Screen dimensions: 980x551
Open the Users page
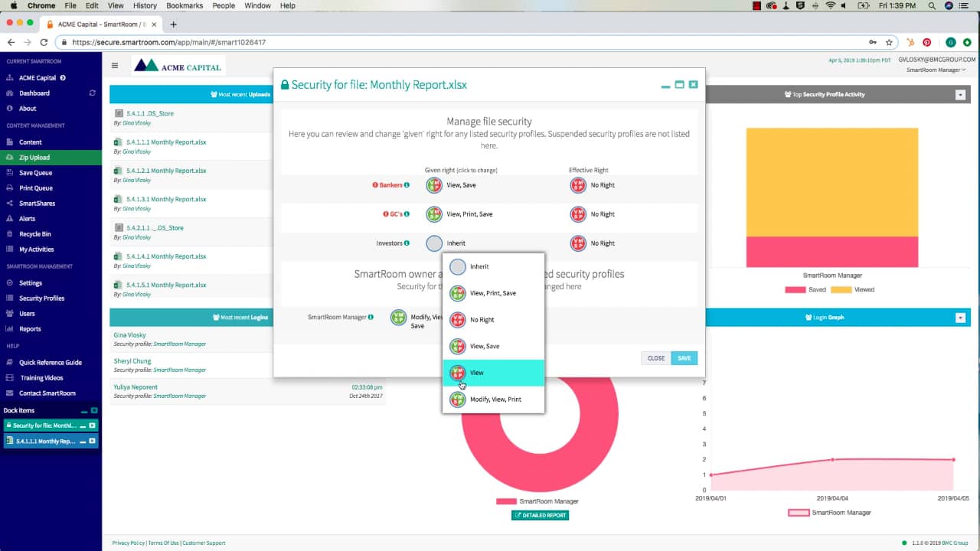pos(27,314)
